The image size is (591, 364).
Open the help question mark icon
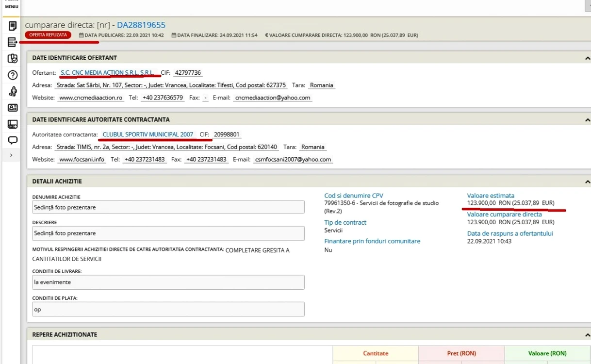pos(13,75)
